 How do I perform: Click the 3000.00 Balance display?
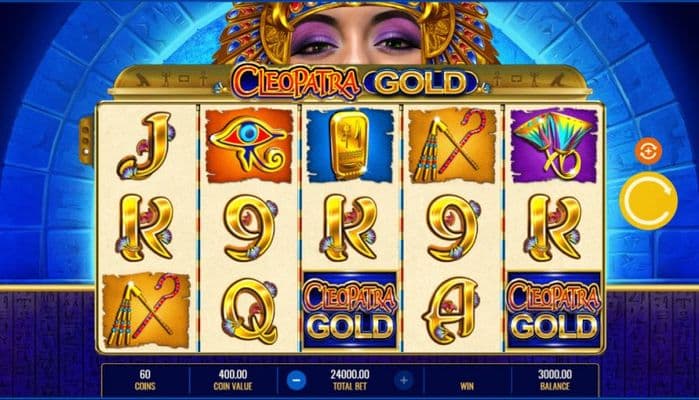555,380
